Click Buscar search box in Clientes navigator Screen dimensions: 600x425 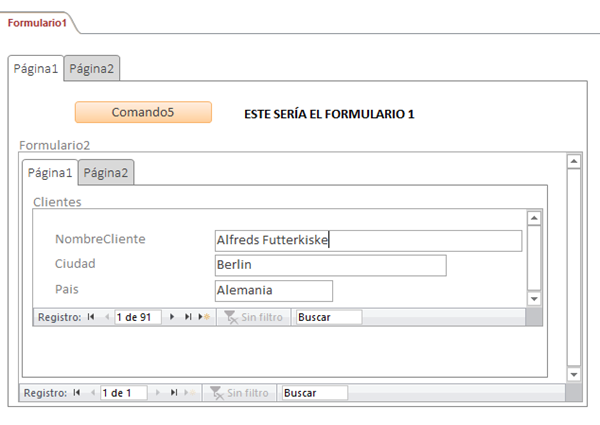click(328, 317)
